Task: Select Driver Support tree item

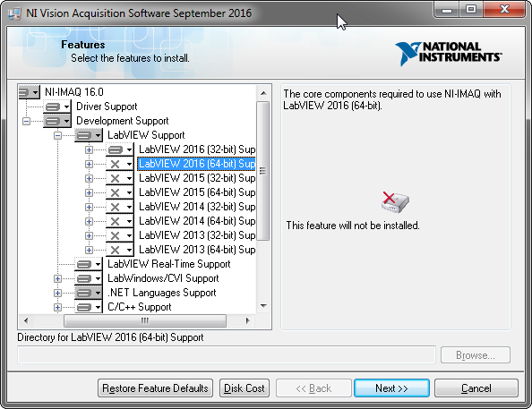Action: (107, 107)
